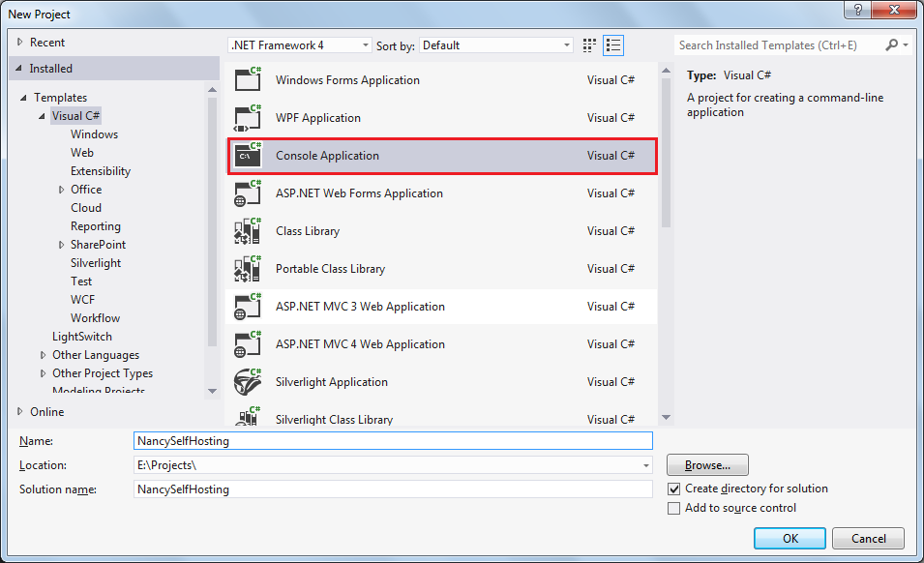This screenshot has width=924, height=563.
Task: Open the .NET Framework version dropdown
Action: [300, 45]
